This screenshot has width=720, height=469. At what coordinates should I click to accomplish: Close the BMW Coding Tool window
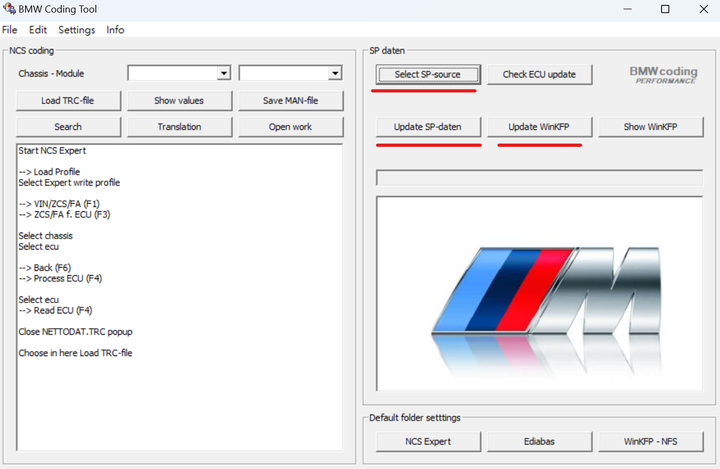coord(703,9)
